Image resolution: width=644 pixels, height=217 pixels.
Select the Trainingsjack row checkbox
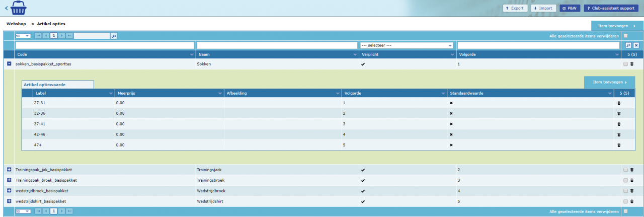pyautogui.click(x=625, y=170)
